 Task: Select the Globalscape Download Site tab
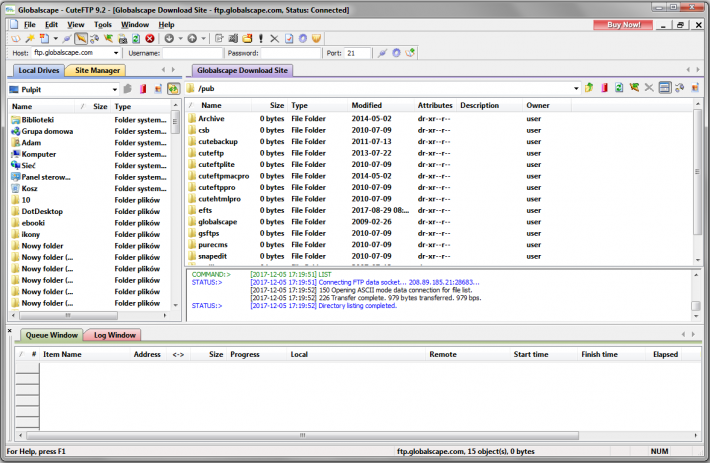click(242, 71)
